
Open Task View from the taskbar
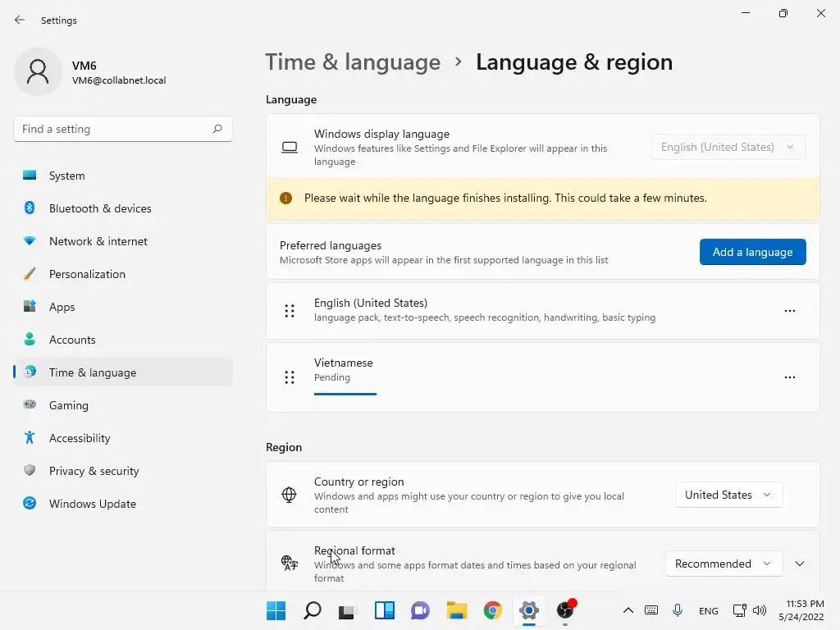coord(347,610)
